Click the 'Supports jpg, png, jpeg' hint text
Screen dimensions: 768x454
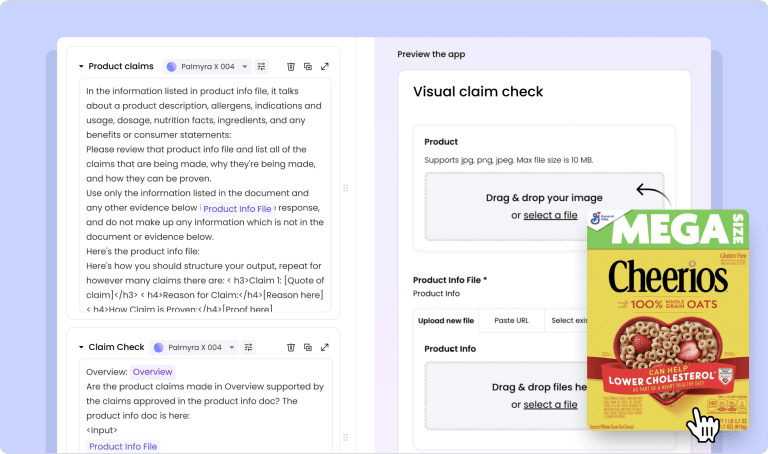(x=508, y=160)
